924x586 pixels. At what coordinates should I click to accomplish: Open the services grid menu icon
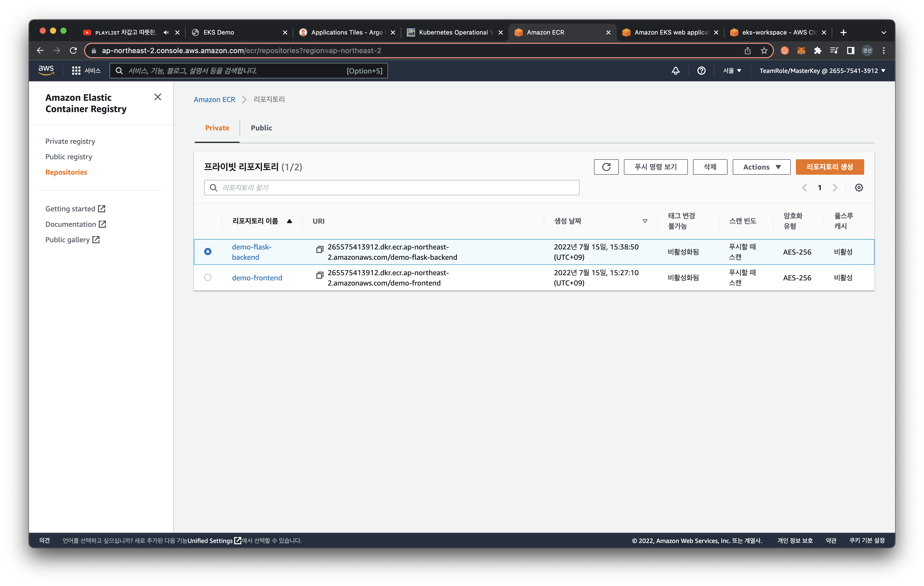(x=76, y=71)
